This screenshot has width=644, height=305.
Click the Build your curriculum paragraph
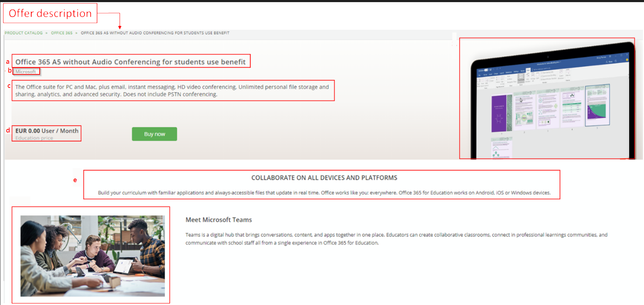[x=324, y=193]
